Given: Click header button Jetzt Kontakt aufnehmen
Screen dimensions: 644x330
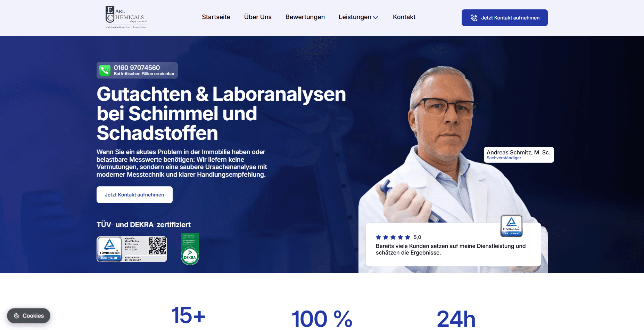Looking at the screenshot, I should click(x=504, y=18).
